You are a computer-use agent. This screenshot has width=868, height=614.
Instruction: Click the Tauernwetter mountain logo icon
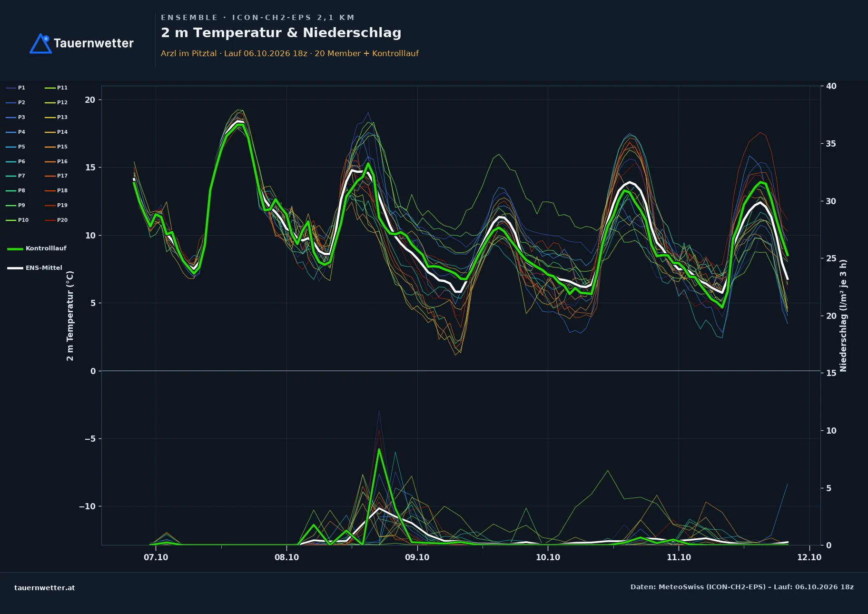[40, 43]
